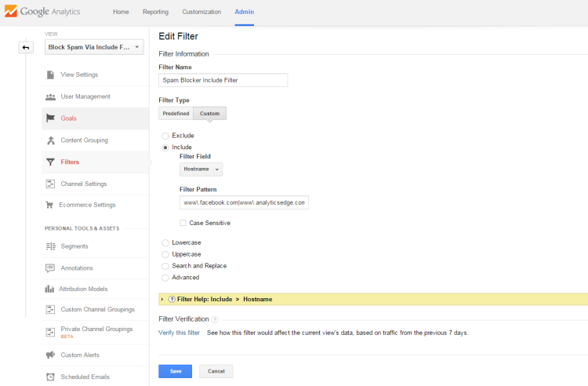The height and width of the screenshot is (386, 588).
Task: Enable the Case Sensitive checkbox
Action: click(x=183, y=223)
